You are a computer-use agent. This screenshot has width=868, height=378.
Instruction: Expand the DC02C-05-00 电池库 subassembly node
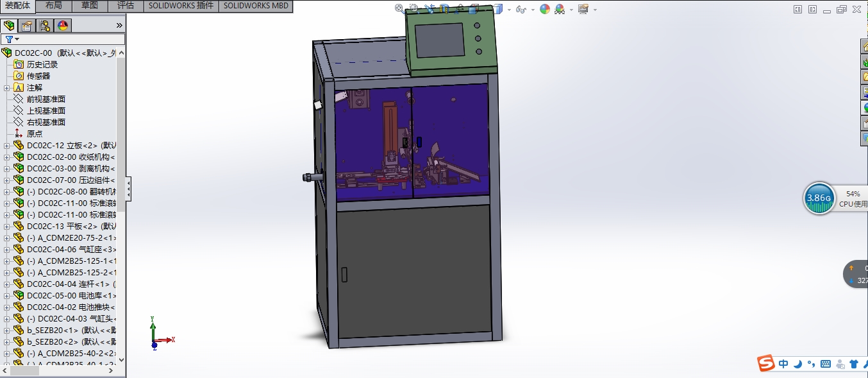pos(7,296)
